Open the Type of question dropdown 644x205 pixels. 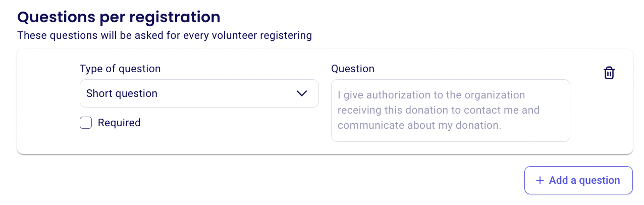pyautogui.click(x=199, y=93)
